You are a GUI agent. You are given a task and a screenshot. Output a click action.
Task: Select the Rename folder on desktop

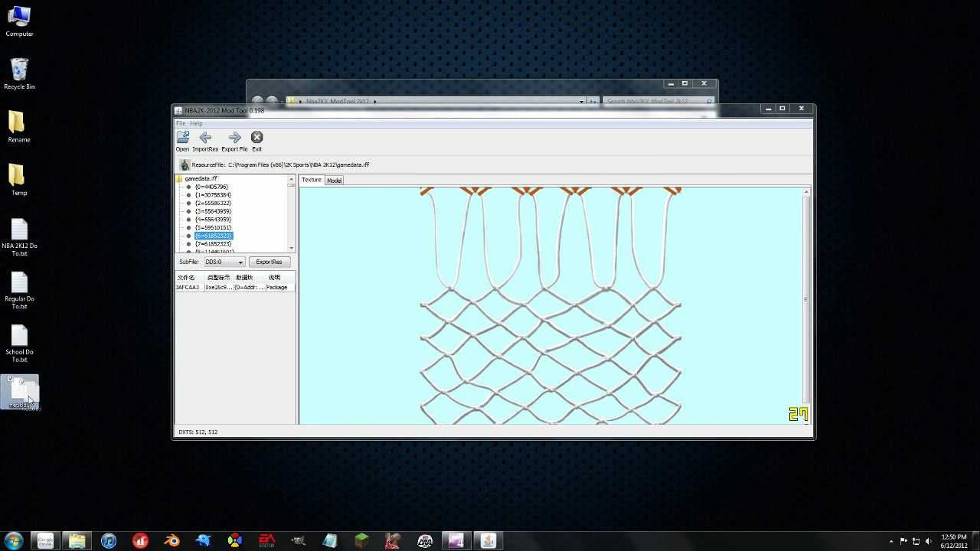19,127
